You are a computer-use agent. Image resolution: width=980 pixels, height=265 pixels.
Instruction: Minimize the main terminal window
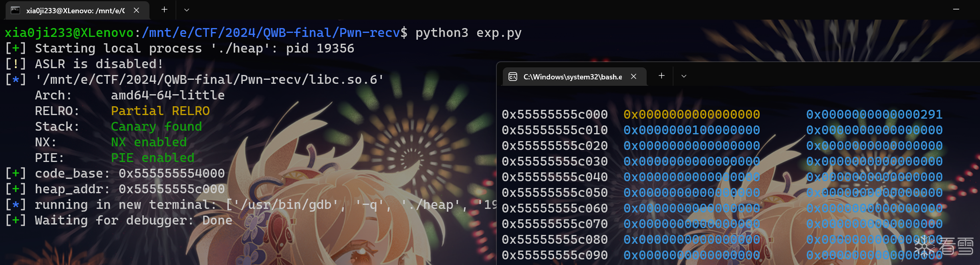(x=956, y=9)
